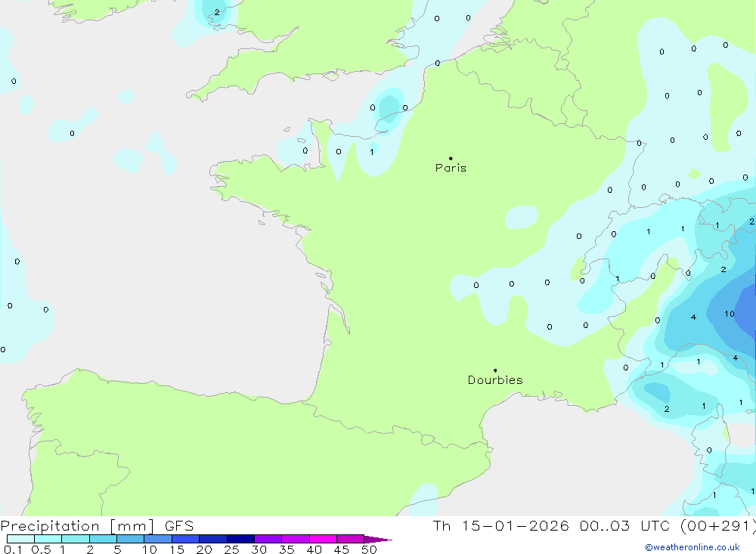This screenshot has width=756, height=554.
Task: Select the 35–40 mm legend swatch
Action: pos(296,539)
